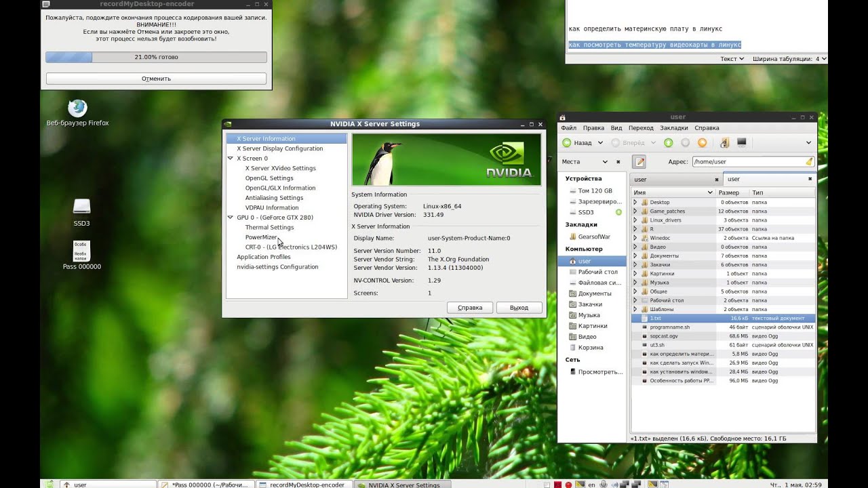Viewport: 868px width, 488px height.
Task: Close the first user tab
Action: pyautogui.click(x=717, y=180)
